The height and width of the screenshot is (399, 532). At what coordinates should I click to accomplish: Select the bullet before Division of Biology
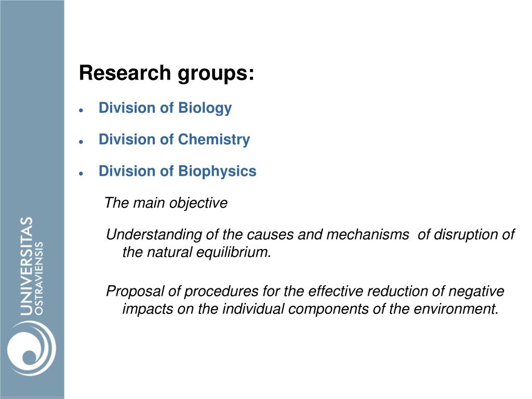point(81,110)
